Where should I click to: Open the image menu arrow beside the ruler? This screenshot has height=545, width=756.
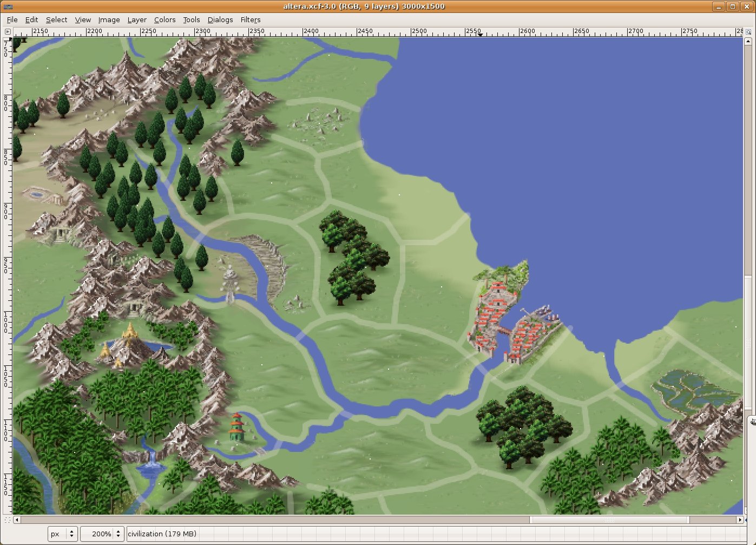point(8,32)
